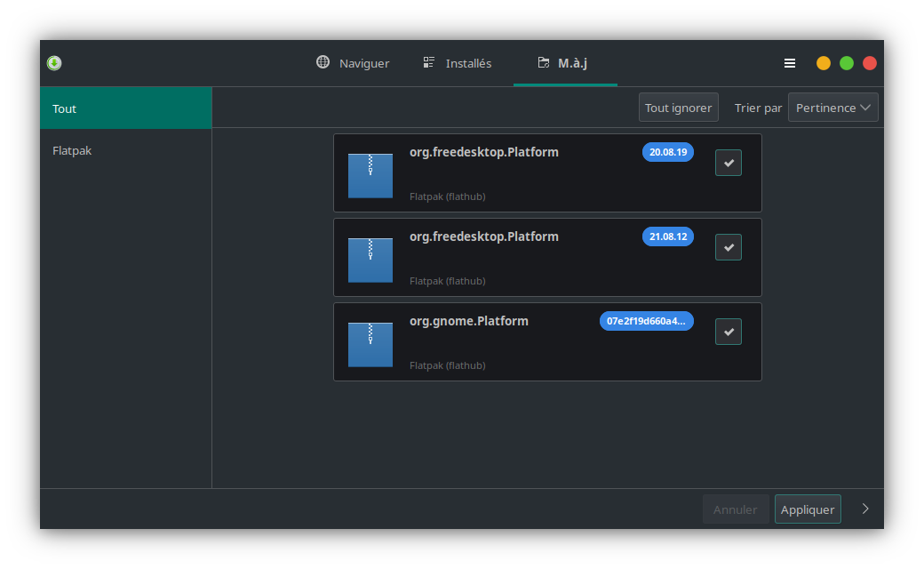The image size is (924, 569).
Task: Uncheck org.freedesktop.Platform 20.08.19 update
Action: (x=729, y=163)
